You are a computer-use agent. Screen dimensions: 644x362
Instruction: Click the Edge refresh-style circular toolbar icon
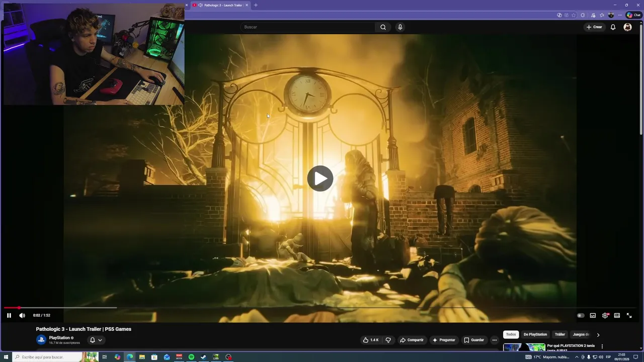click(583, 15)
